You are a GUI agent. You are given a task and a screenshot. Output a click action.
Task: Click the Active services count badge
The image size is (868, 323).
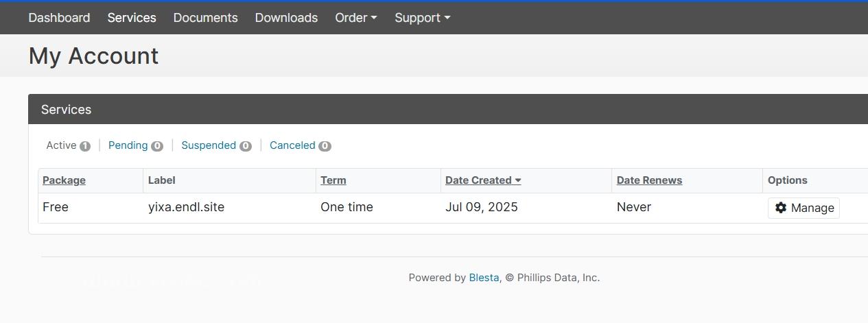pyautogui.click(x=85, y=146)
